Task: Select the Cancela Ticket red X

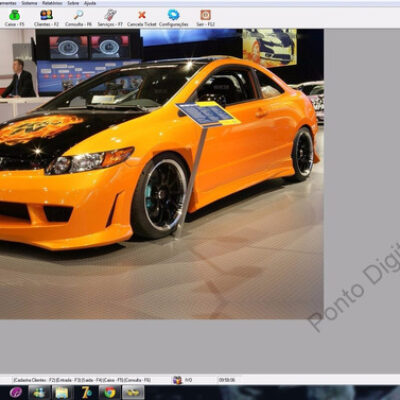Action: [x=142, y=18]
